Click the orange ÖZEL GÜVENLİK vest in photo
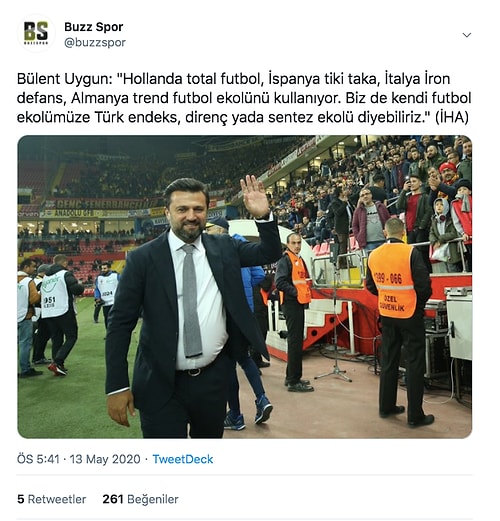Viewport: 500px width, 521px height. pos(392,281)
